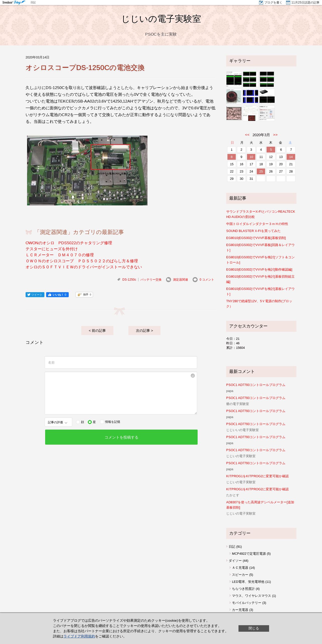Click the tag icon beside DS-1250c

tap(119, 279)
